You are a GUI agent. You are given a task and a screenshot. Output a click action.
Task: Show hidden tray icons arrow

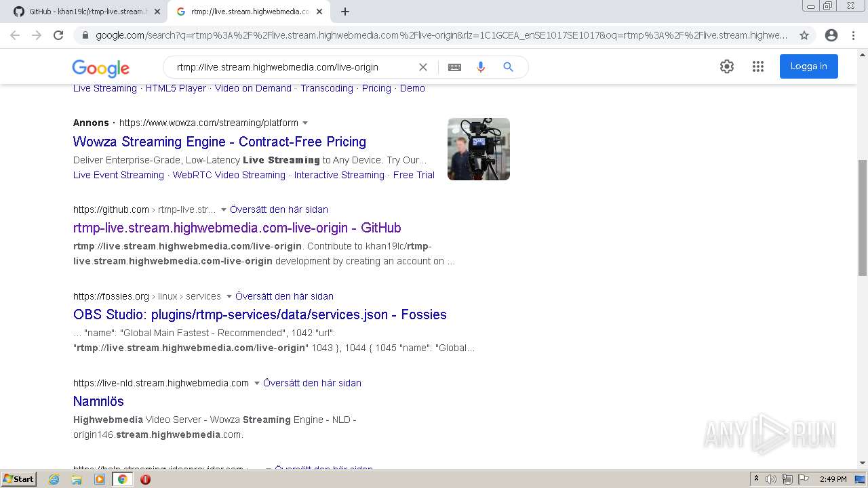click(756, 479)
